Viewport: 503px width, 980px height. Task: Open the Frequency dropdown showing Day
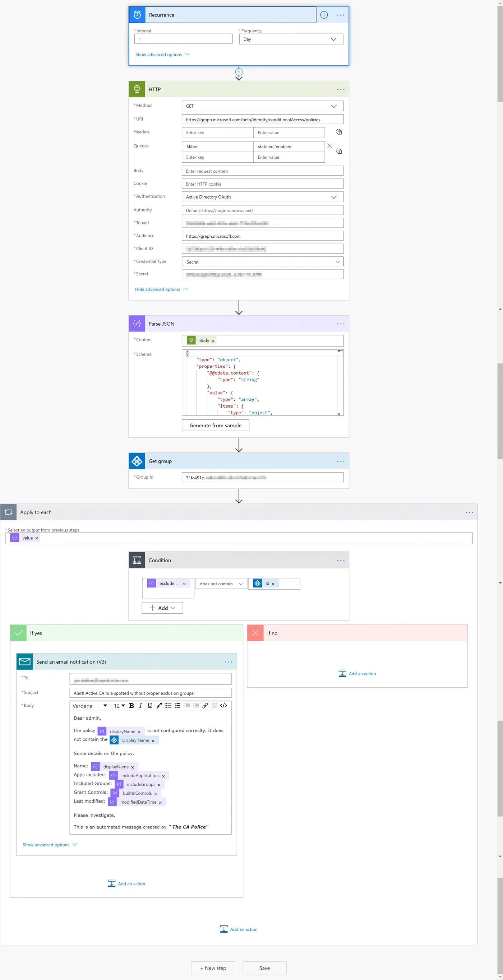291,39
